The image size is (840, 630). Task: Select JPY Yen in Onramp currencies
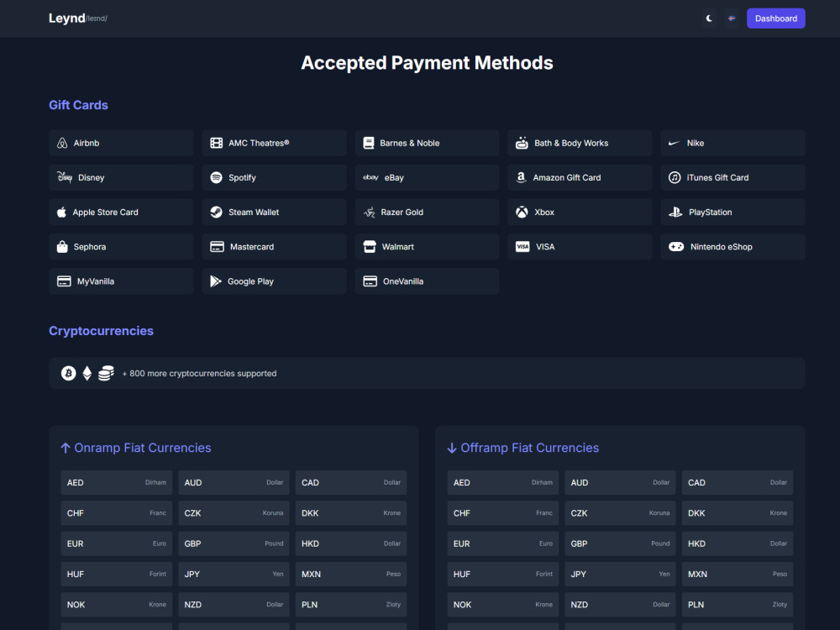pyautogui.click(x=234, y=575)
